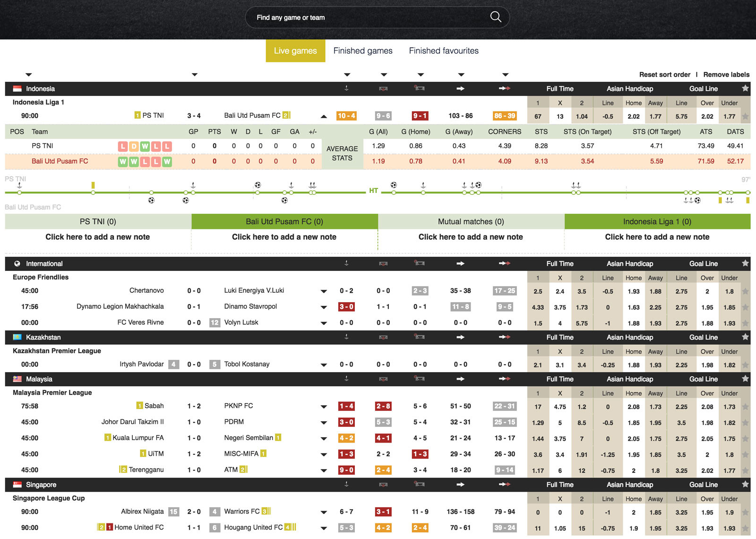Add a new note under Indonesia Liga 1
Image resolution: width=756 pixels, height=539 pixels.
657,237
